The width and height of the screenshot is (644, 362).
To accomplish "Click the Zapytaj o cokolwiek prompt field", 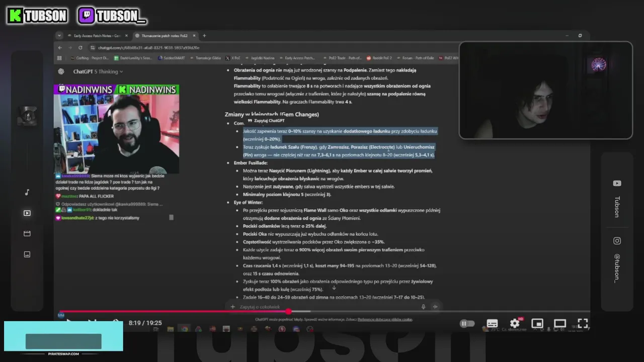I will click(327, 307).
